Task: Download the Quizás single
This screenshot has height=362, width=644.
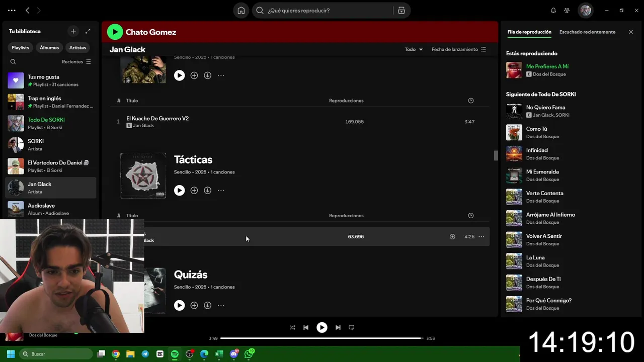Action: click(207, 305)
